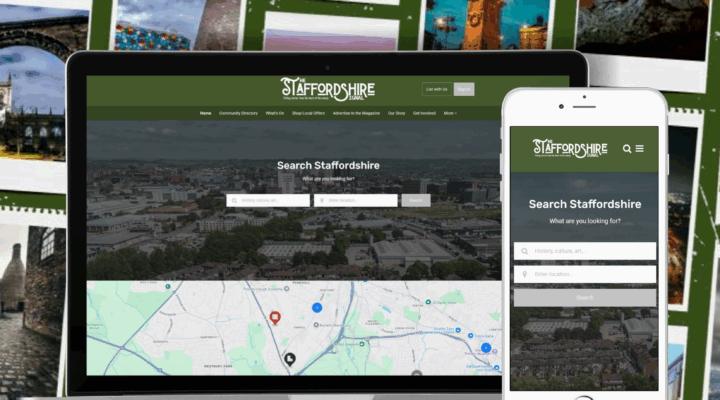
Task: Open the hamburger menu on the phone
Action: click(640, 148)
